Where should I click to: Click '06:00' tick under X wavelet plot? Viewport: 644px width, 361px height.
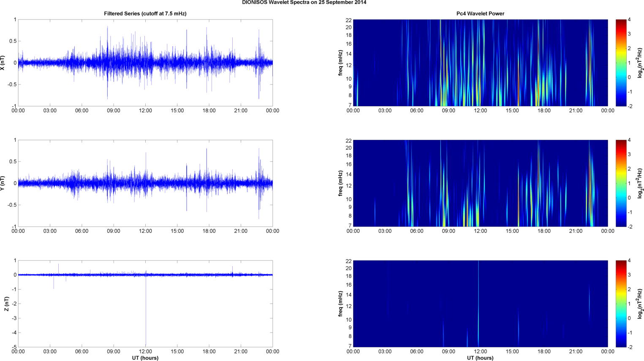(x=416, y=111)
